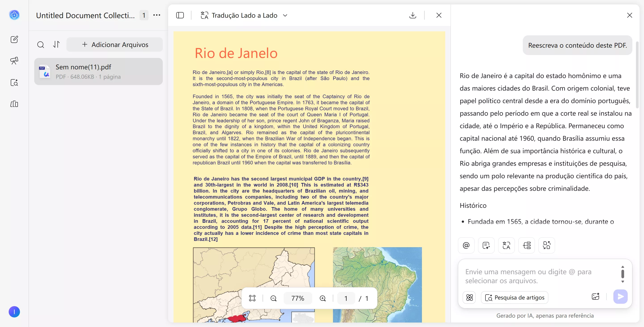The height and width of the screenshot is (327, 644).
Task: Open the new document editor icon in sidebar
Action: (14, 39)
